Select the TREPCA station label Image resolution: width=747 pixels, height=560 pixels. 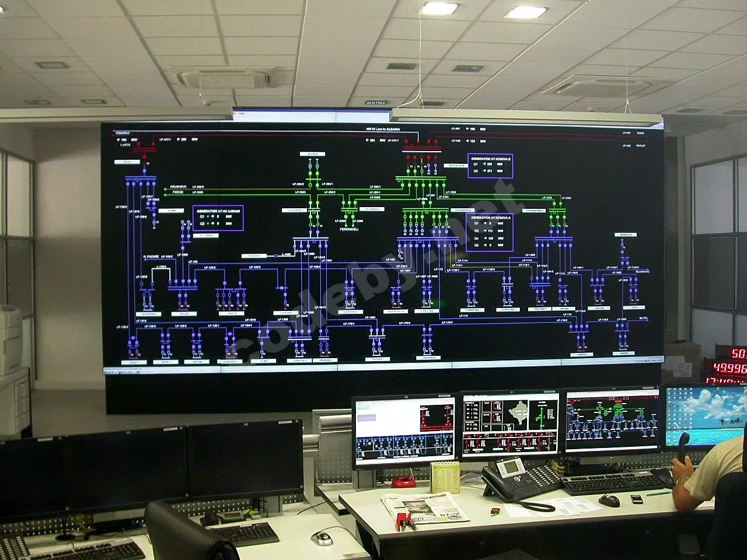click(232, 313)
